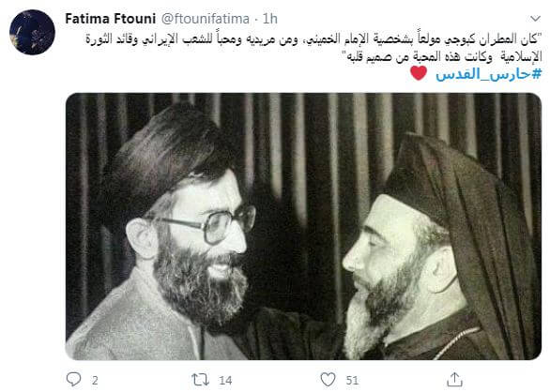Expand the tweet options chevron menu
Image resolution: width=550 pixels, height=392 pixels.
pos(535,18)
